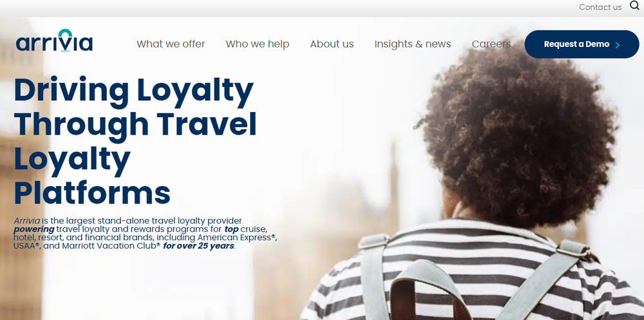This screenshot has height=320, width=644.
Task: Click the bold text for over 25 years
Action: pyautogui.click(x=199, y=246)
